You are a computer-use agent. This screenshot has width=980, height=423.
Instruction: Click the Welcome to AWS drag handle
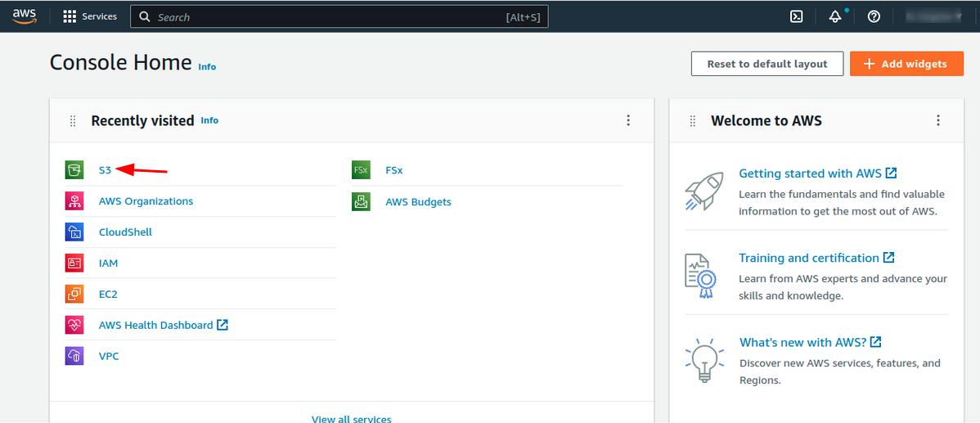point(693,120)
